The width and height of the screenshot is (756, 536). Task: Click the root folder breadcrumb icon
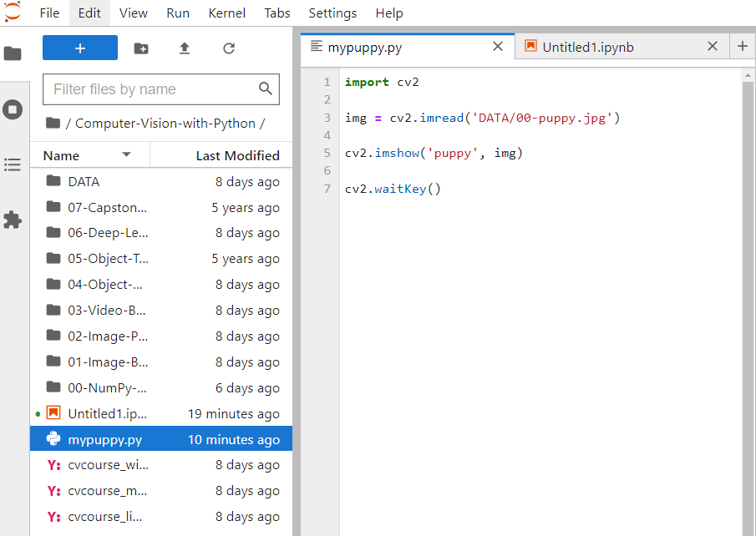pyautogui.click(x=53, y=123)
